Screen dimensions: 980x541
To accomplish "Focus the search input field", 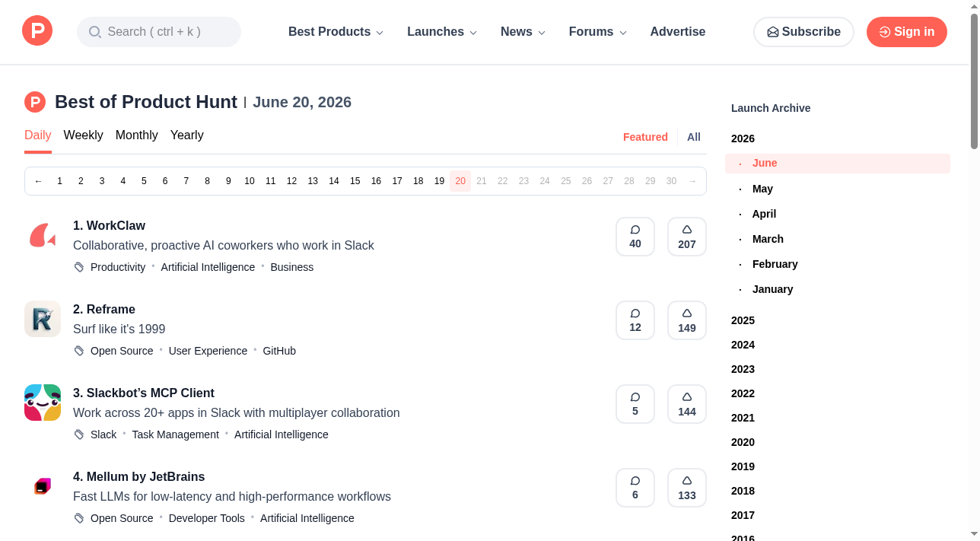I will point(159,32).
